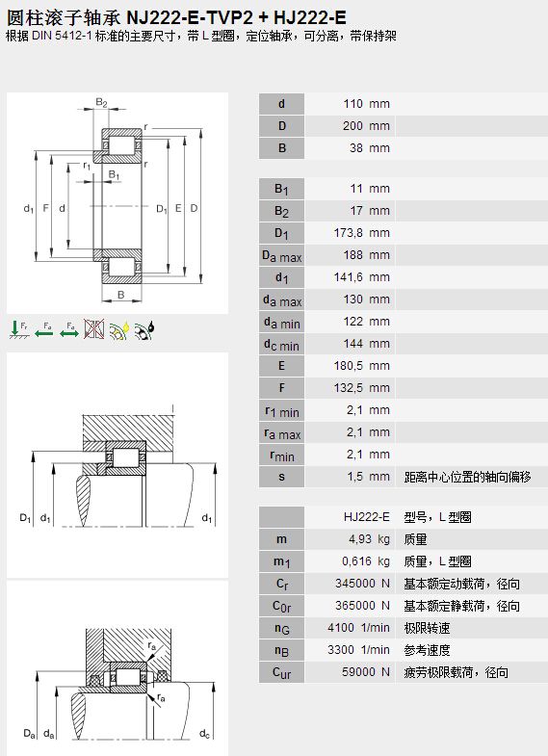Image resolution: width=548 pixels, height=756 pixels.
Task: Open the D1 d1 mounting dimension drawing
Action: 117,465
